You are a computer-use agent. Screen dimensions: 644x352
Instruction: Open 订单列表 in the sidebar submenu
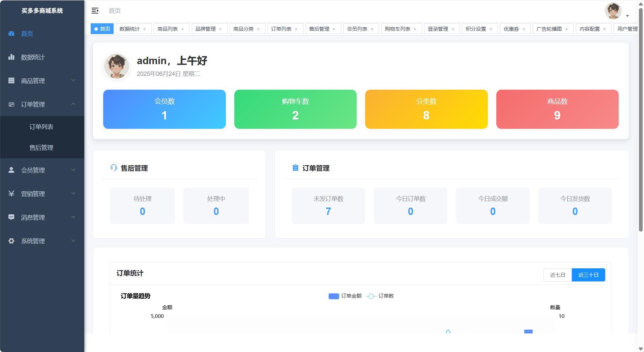[41, 127]
